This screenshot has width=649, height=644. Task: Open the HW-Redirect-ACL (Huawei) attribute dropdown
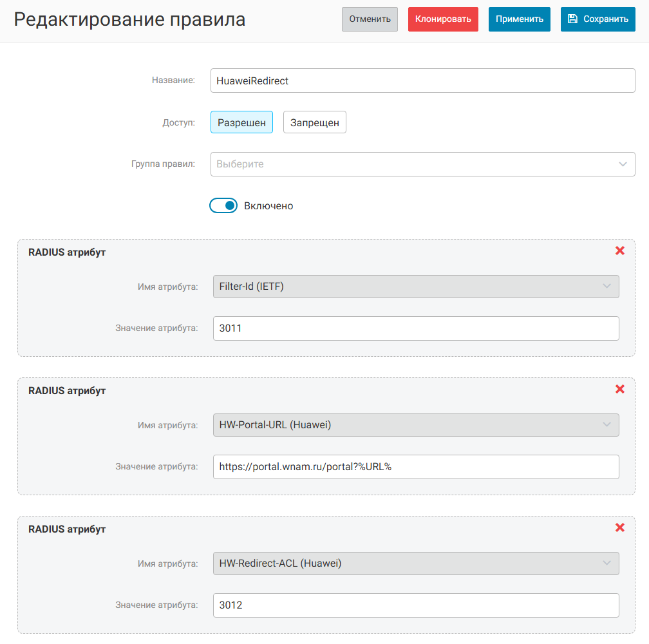tap(415, 563)
